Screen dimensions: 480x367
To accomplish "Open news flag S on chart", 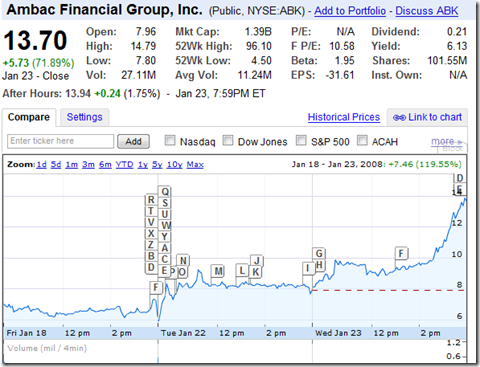I will pyautogui.click(x=165, y=203).
